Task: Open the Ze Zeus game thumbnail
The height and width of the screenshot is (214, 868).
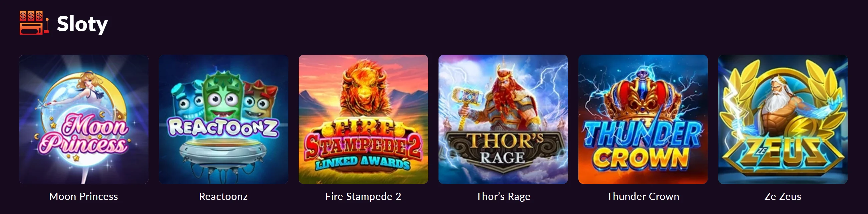Action: (x=783, y=119)
